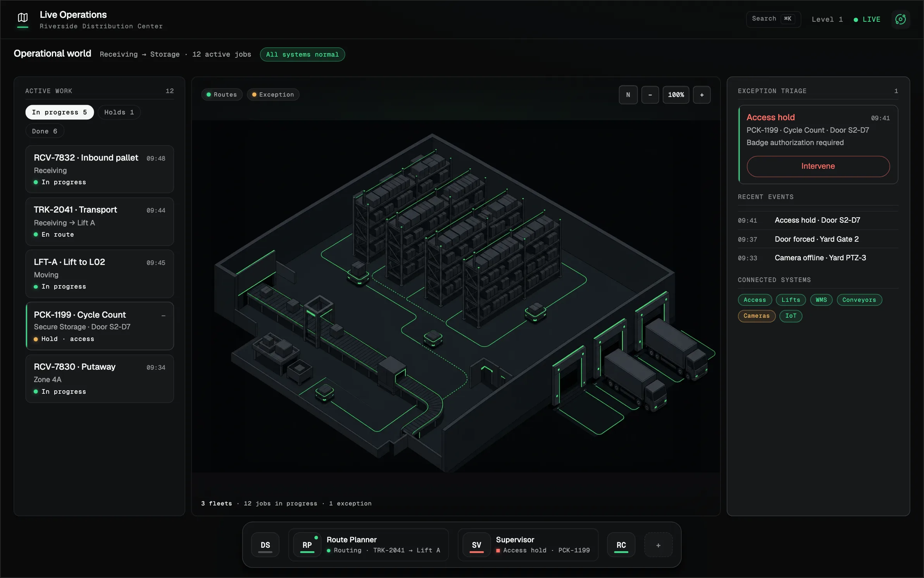
Task: Toggle the Cameras connected system chip
Action: [x=757, y=316]
